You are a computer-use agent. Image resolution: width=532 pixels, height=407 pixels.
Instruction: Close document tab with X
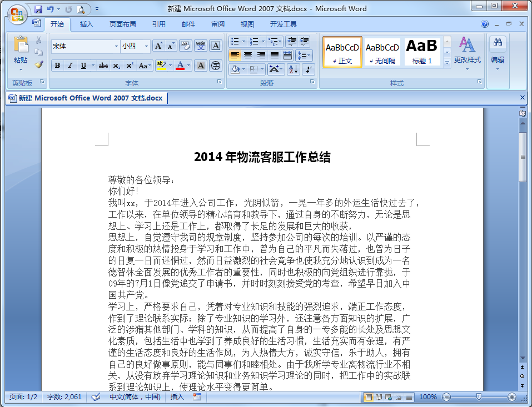tap(523, 98)
